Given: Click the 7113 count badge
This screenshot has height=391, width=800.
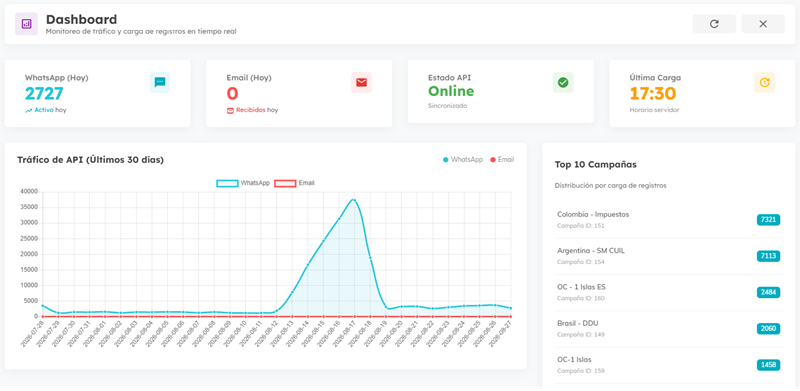Looking at the screenshot, I should click(768, 256).
